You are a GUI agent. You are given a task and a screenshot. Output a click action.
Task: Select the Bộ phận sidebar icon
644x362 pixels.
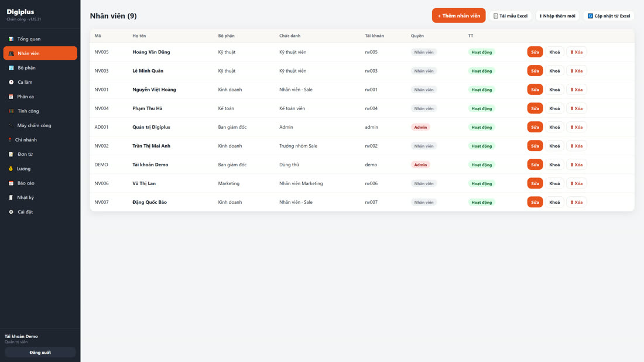click(x=11, y=68)
